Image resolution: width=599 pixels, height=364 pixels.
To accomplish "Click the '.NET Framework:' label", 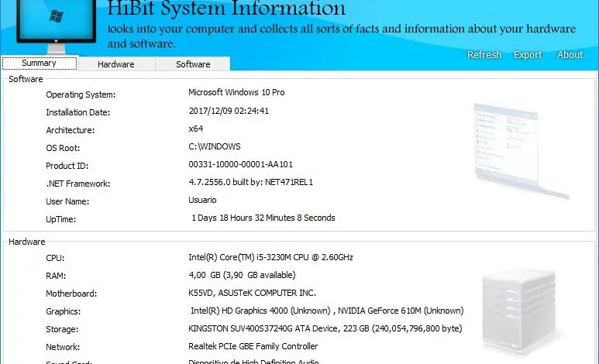I will pos(78,184).
